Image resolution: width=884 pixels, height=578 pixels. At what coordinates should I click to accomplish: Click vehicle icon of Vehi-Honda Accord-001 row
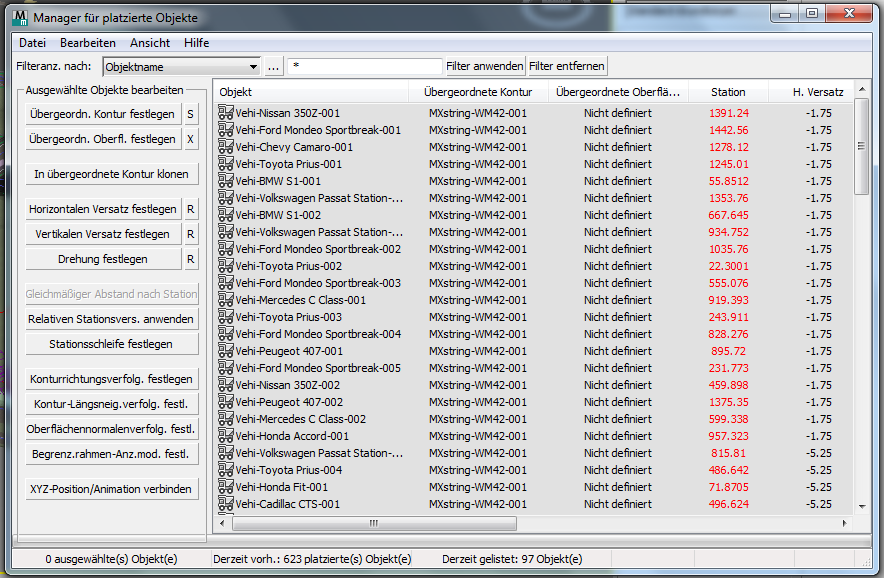point(226,435)
